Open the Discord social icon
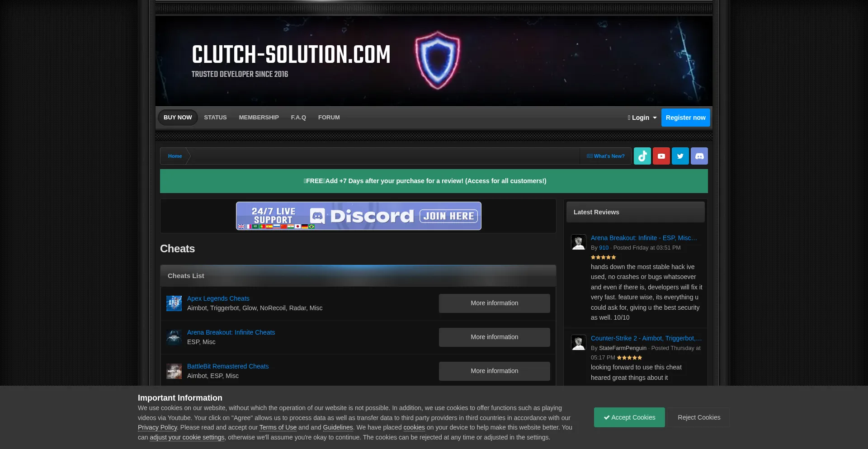The width and height of the screenshot is (868, 449). click(699, 156)
